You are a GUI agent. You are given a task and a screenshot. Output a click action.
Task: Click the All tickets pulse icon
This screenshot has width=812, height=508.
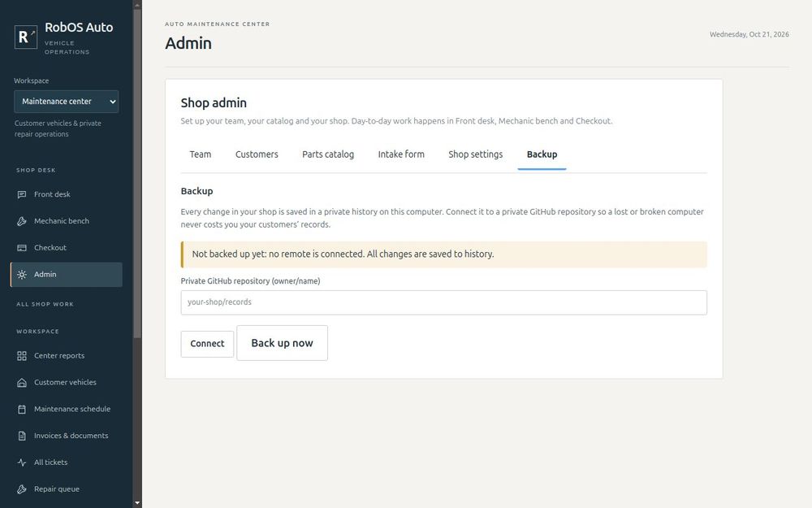22,462
